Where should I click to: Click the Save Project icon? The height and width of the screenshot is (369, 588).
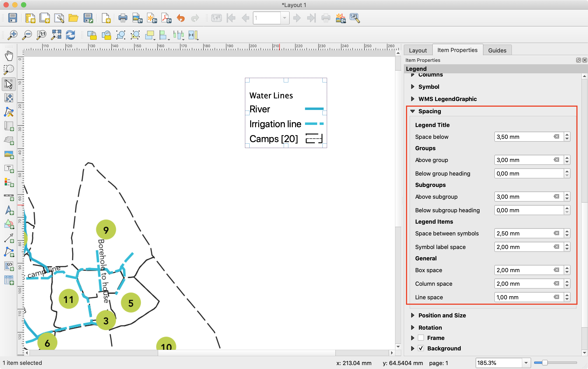(x=12, y=18)
